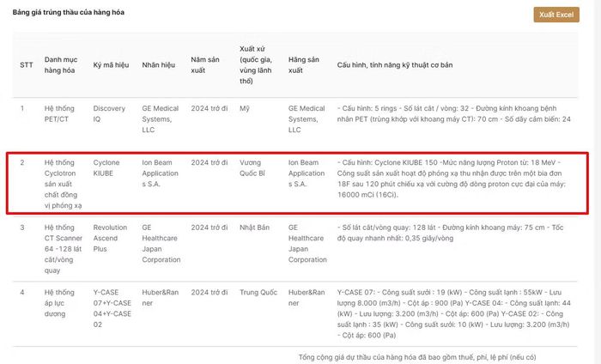The image size is (601, 364).
Task: Click the Bảng giá trúng thầu của hàng hóa title
Action: 68,12
